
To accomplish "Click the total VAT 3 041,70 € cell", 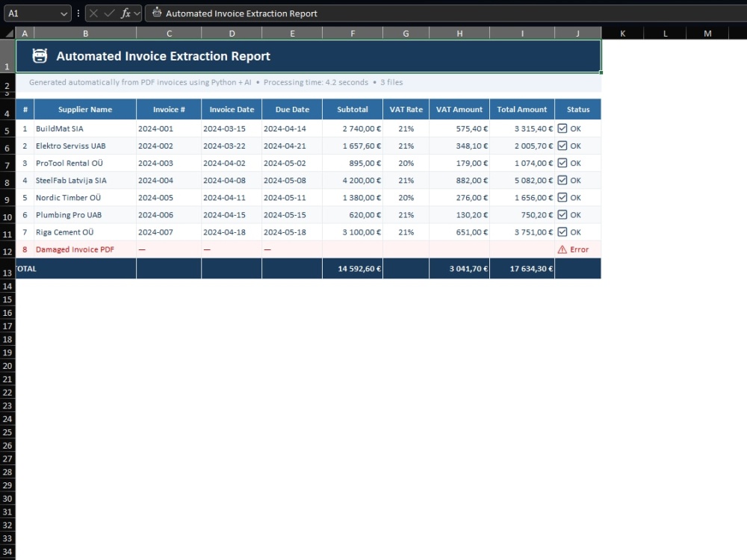I will pyautogui.click(x=459, y=269).
